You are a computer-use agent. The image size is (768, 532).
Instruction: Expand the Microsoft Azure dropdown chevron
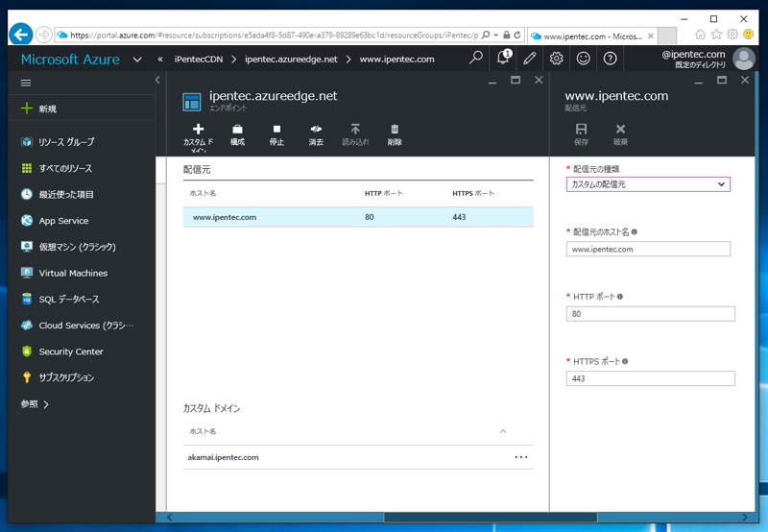tap(137, 60)
